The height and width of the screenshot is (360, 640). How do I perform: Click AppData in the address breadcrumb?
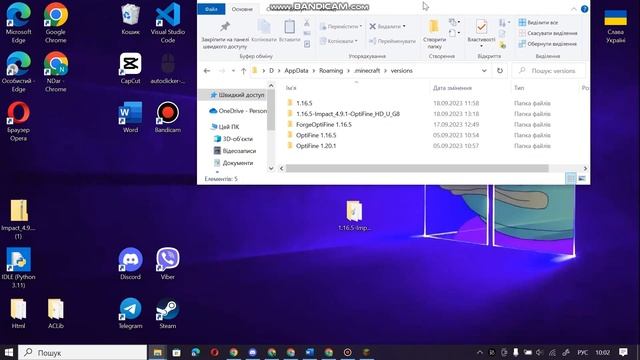(296, 71)
